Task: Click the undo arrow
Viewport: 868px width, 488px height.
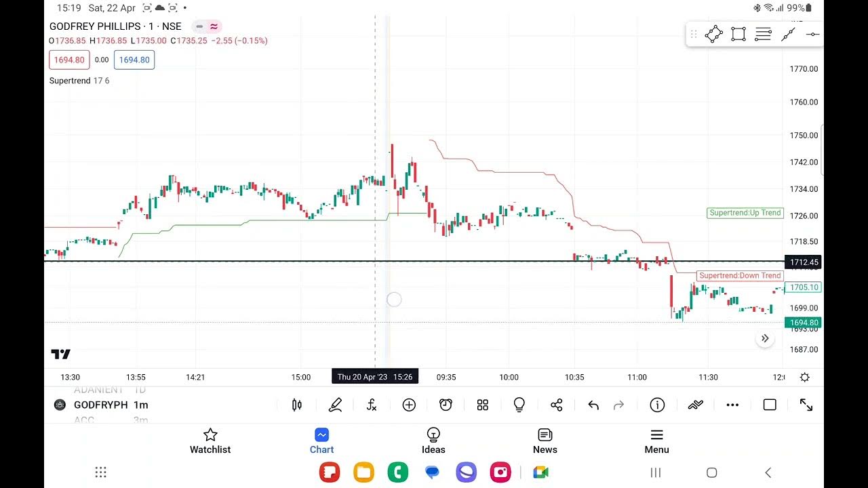Action: click(x=593, y=405)
